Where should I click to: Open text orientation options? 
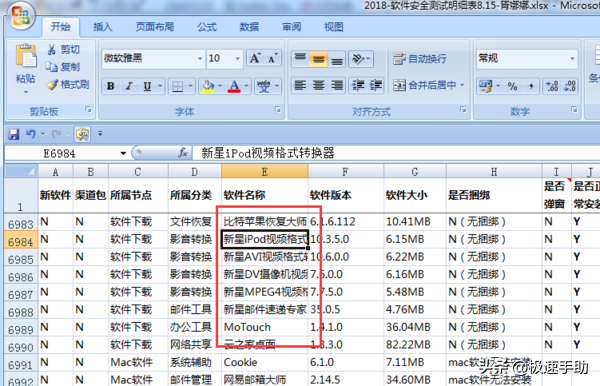pos(361,59)
